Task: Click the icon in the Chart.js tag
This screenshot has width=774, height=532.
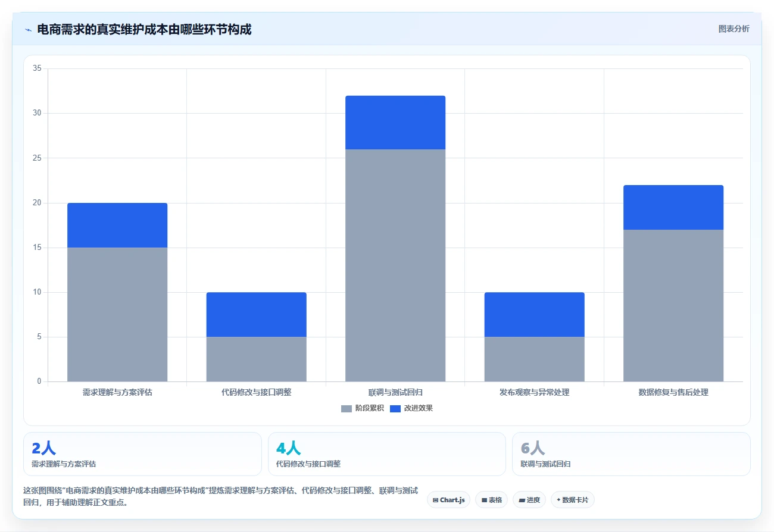Action: coord(436,500)
